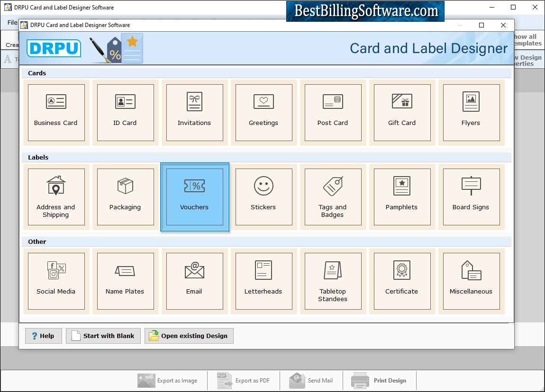
Task: Click Open existing Design button
Action: [x=189, y=336]
